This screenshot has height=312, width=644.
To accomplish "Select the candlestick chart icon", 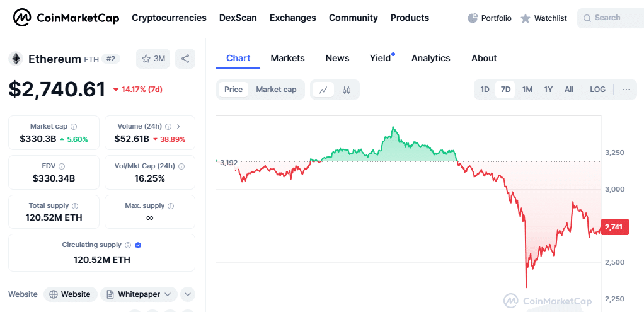I will coord(347,90).
